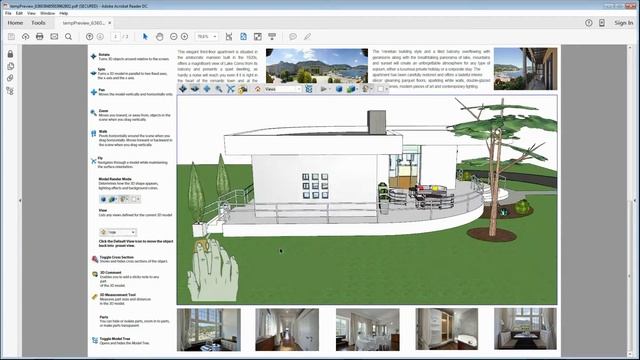Upload file to cloud icon
This screenshot has width=640, height=360.
25,37
